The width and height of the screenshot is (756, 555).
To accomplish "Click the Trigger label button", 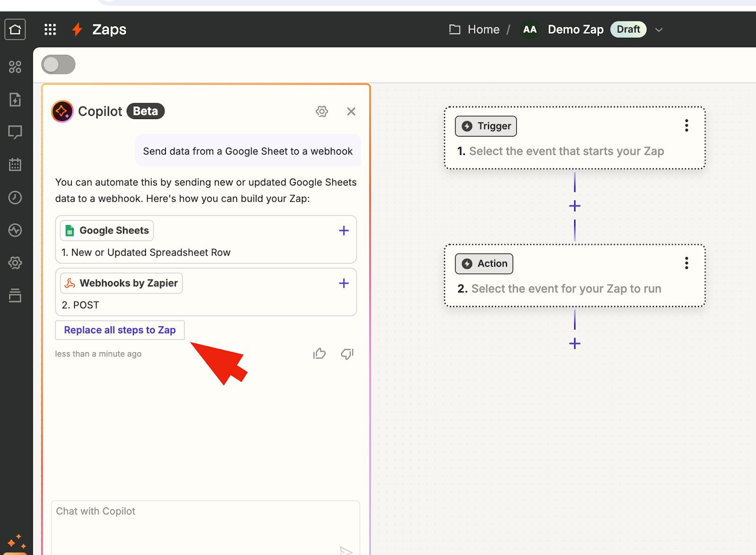I will pos(486,126).
